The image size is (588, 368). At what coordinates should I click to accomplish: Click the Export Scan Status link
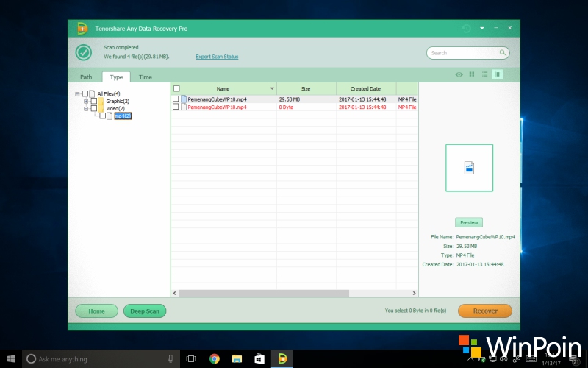pyautogui.click(x=217, y=57)
